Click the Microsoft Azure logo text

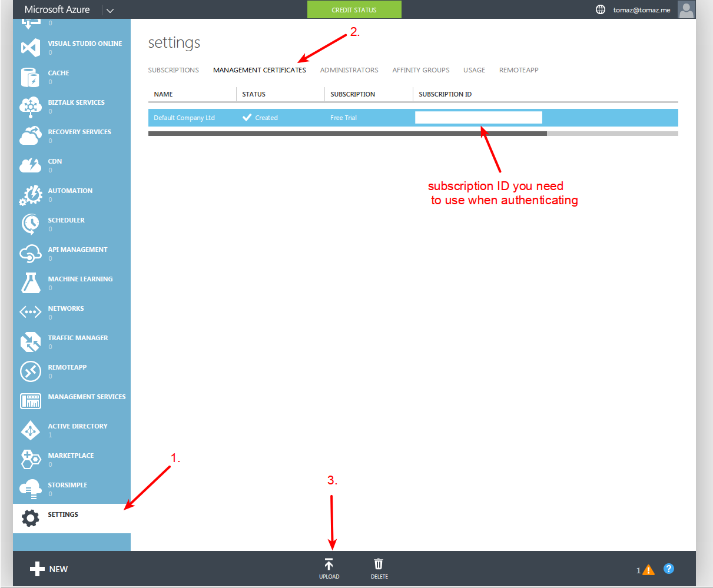[x=57, y=9]
